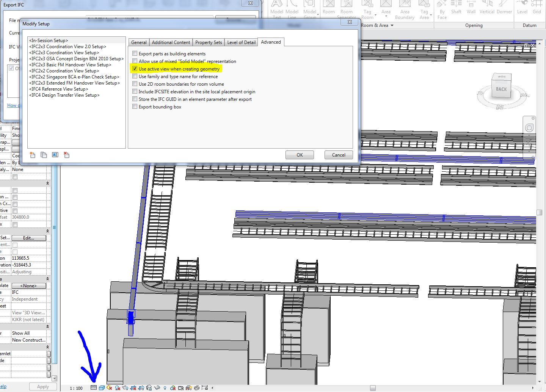Select IFC4 Reference View Setup

pos(58,89)
